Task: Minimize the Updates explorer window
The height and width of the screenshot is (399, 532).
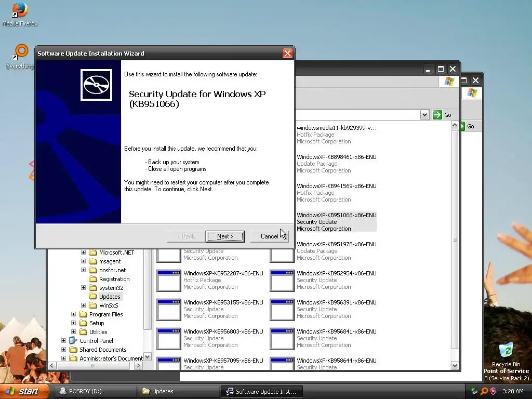Action: (x=428, y=69)
